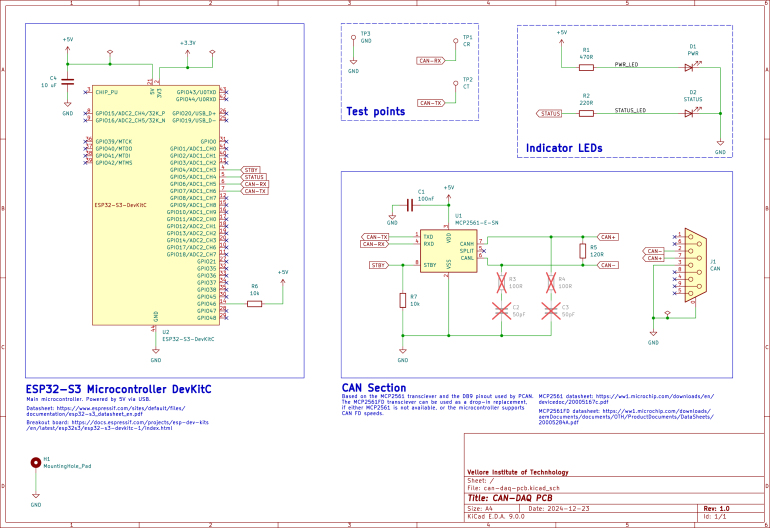Viewport: 770px width, 528px height.
Task: Click the crossed-out R3 100R resistor
Action: tap(501, 283)
